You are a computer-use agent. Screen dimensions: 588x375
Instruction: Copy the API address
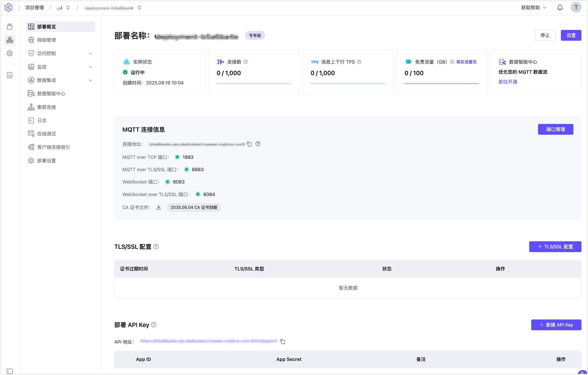[x=283, y=342]
